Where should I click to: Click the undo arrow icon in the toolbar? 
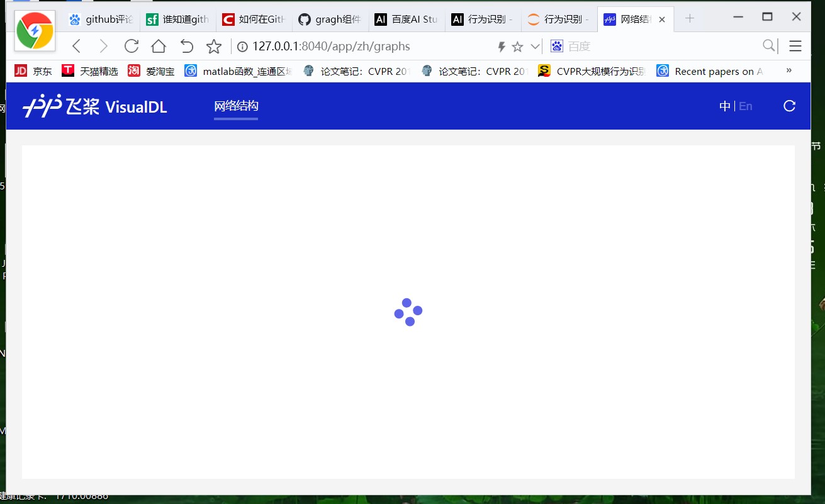tap(186, 46)
